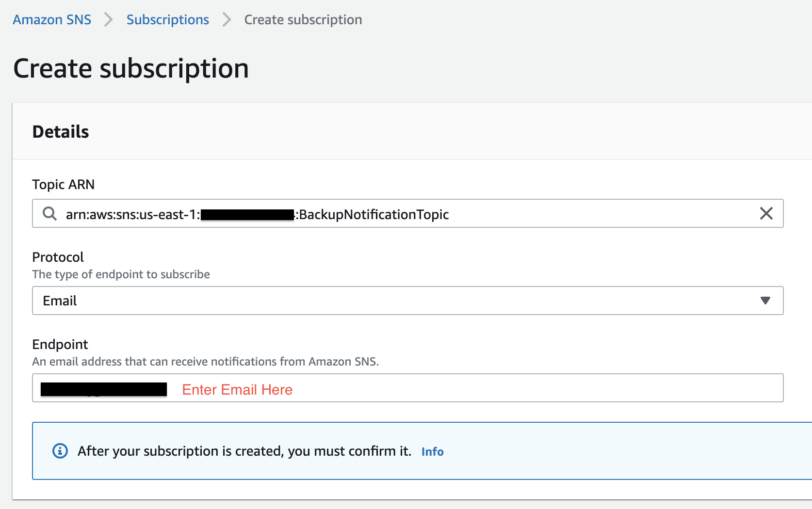Click 'The type of endpoint to subscribe' text
The image size is (812, 509).
[121, 274]
